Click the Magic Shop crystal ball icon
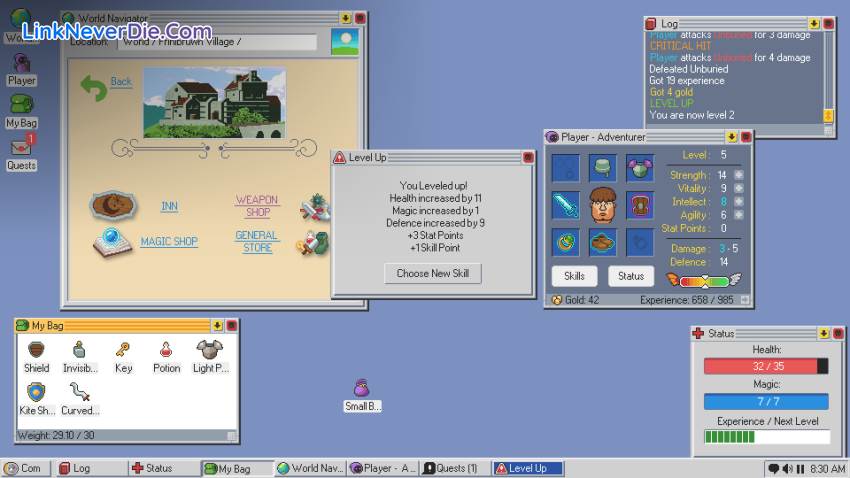This screenshot has height=478, width=850. tap(112, 242)
